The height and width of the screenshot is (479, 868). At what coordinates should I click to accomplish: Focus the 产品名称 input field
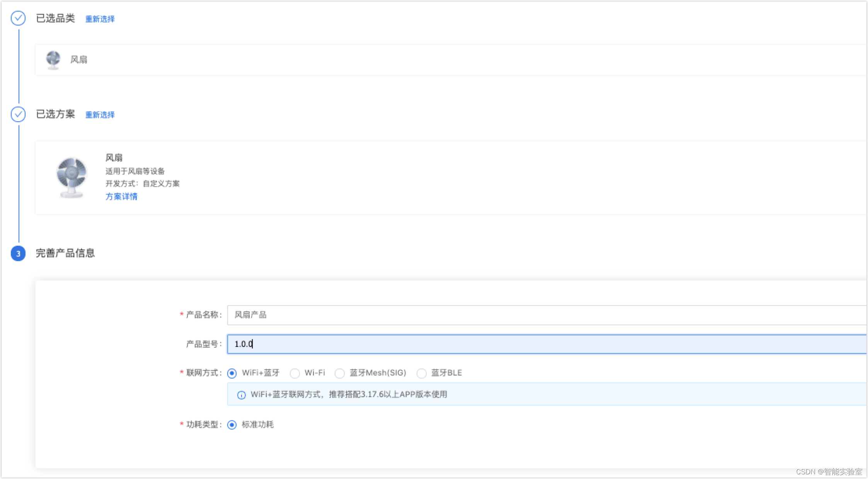(x=541, y=315)
